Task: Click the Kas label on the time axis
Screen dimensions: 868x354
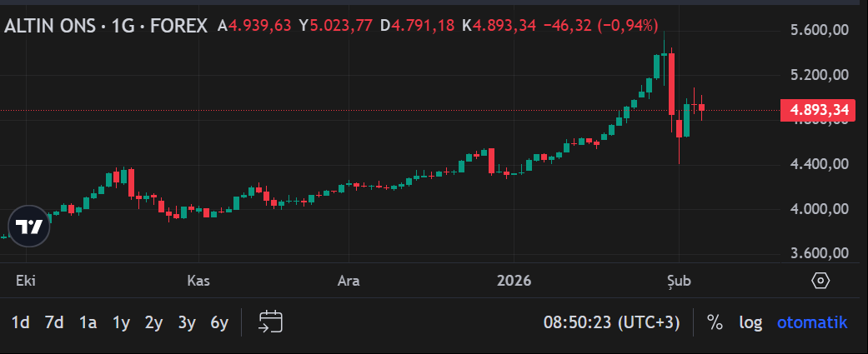Action: point(198,281)
